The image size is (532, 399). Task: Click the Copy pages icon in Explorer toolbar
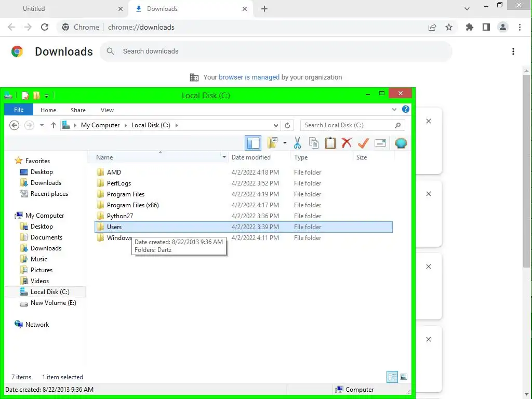(313, 143)
